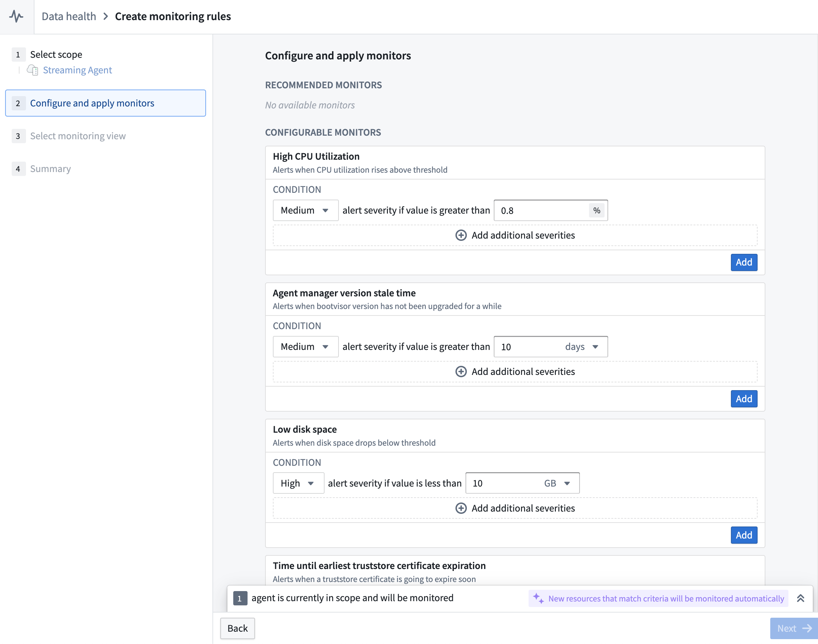Click the Add button for Agent manager version
This screenshot has width=818, height=644.
744,398
